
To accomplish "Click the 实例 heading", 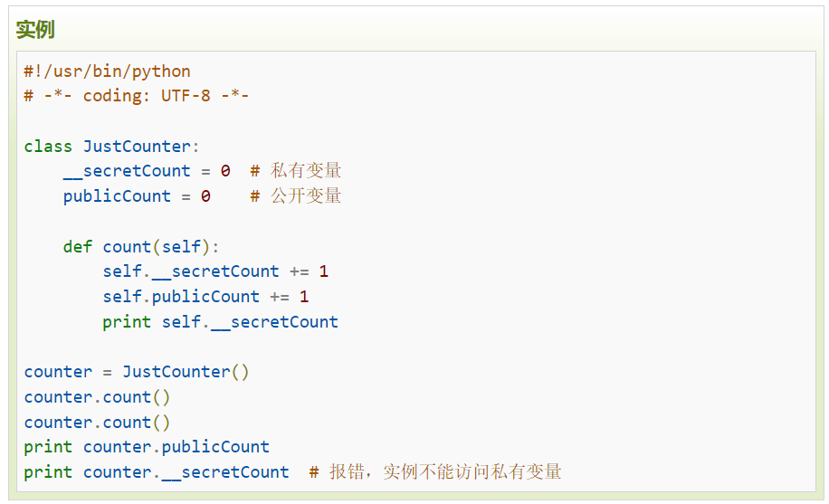I will (35, 30).
